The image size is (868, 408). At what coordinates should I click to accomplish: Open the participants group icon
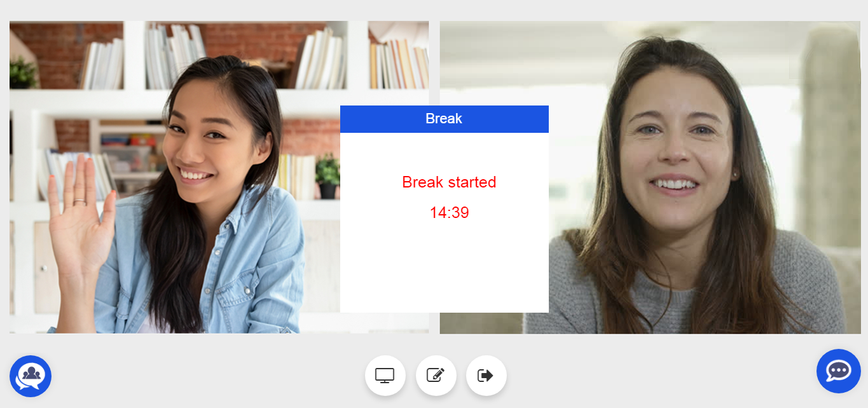point(31,376)
